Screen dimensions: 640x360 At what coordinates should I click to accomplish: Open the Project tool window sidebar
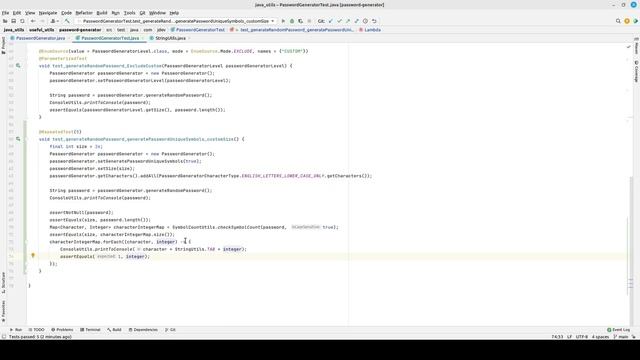(3, 45)
